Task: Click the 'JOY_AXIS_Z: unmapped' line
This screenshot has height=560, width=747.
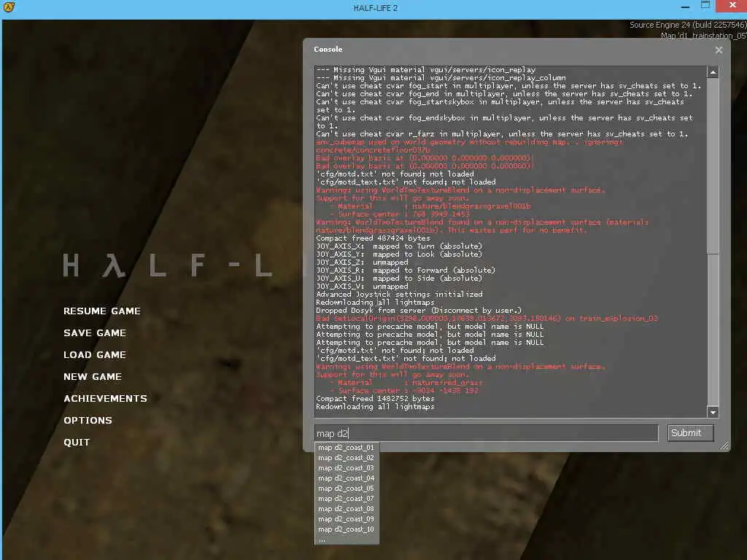Action: click(362, 262)
